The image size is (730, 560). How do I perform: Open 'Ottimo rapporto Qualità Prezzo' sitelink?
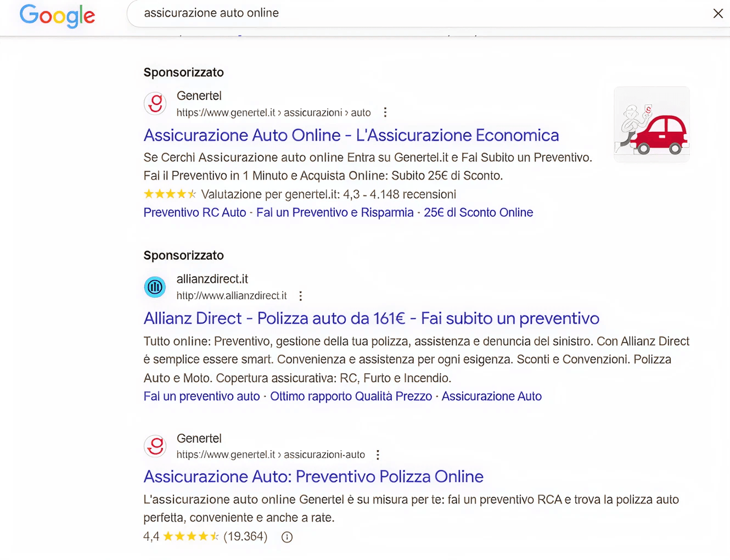[351, 396]
